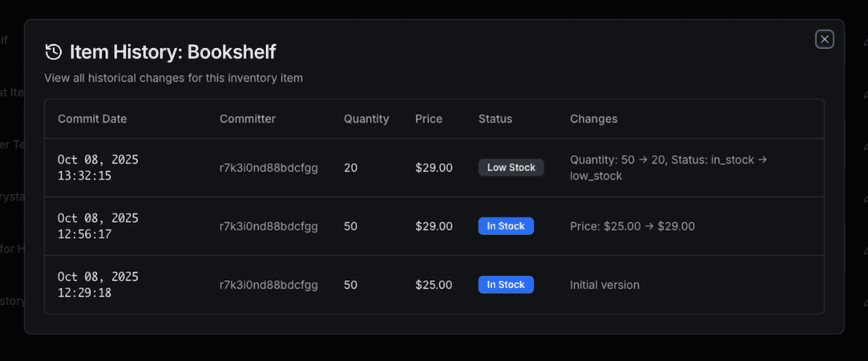Click the quantity value 20 cell
Viewport: 868px width, 361px height.
tap(351, 168)
